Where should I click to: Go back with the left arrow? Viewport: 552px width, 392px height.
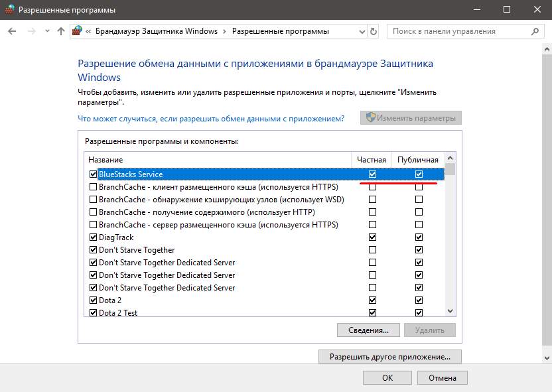point(12,31)
